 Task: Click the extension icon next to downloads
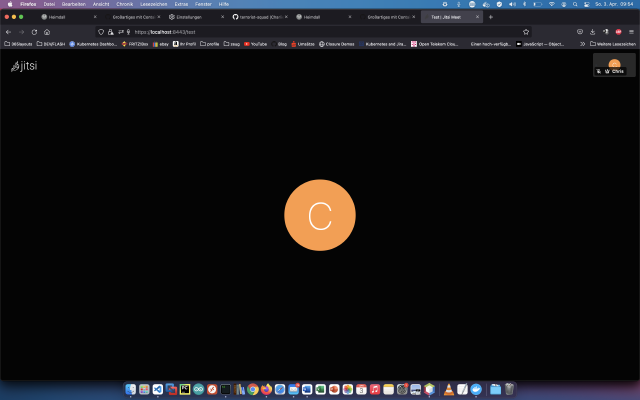606,32
